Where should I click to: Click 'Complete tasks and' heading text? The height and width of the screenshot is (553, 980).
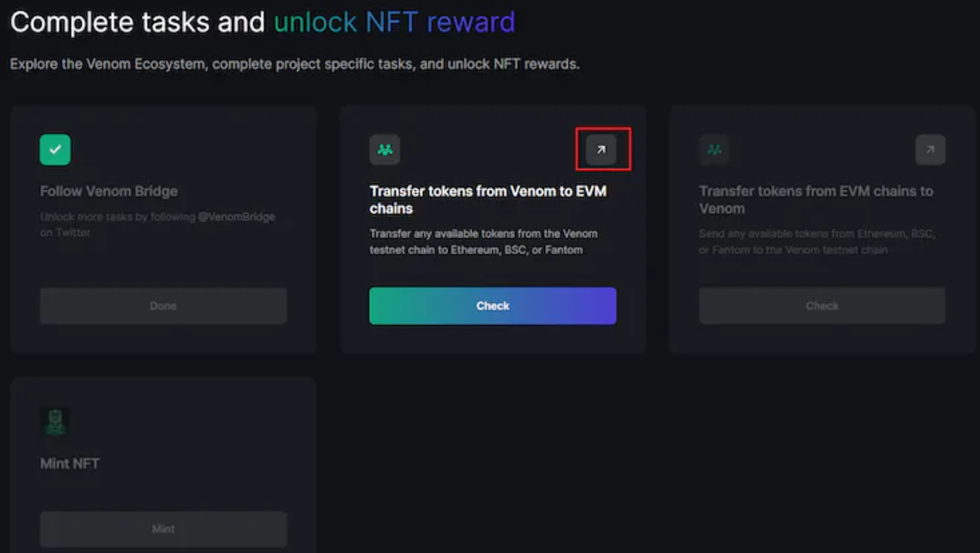(137, 22)
